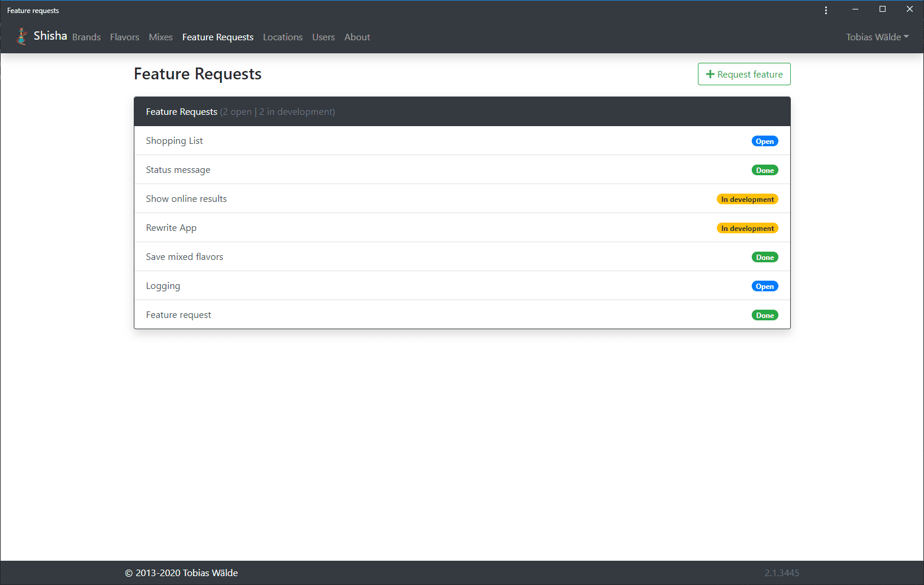Open the Save mixed flavors entry

(x=462, y=257)
